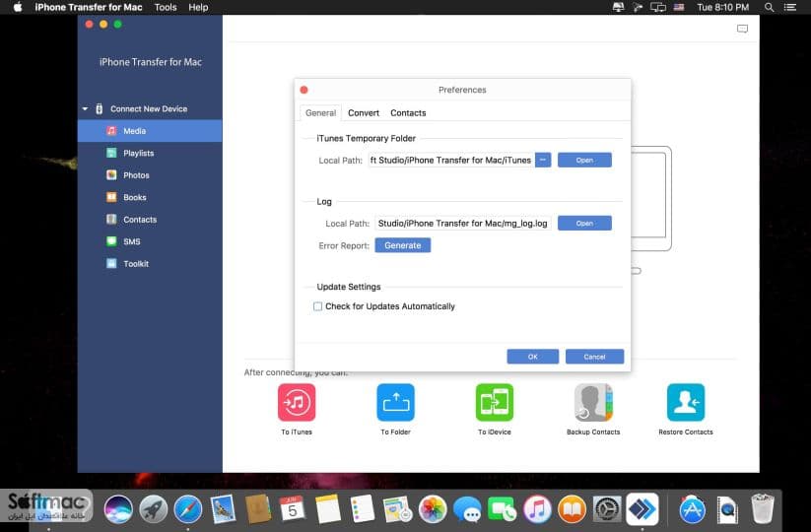811x532 pixels.
Task: Select Books in the sidebar
Action: click(x=150, y=197)
